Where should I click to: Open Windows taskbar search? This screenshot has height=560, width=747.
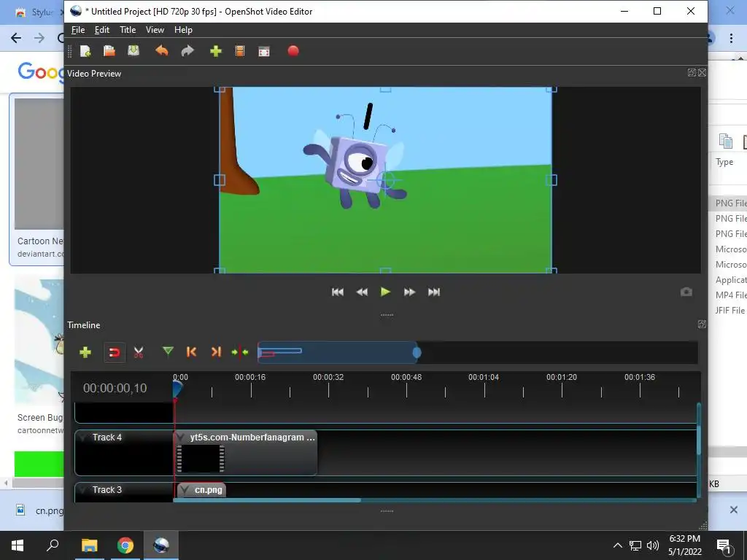point(53,545)
